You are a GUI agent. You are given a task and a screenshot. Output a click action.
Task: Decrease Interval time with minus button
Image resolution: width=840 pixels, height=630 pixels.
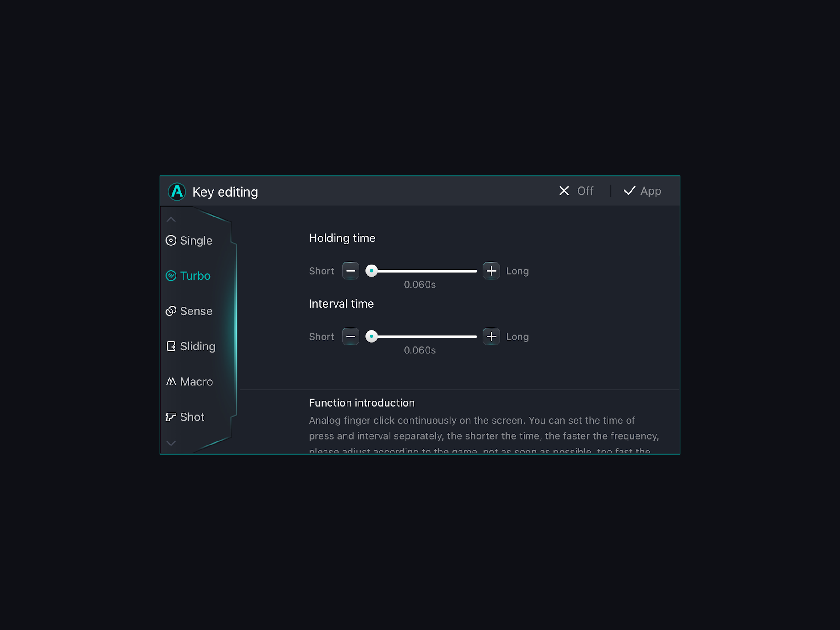point(351,337)
